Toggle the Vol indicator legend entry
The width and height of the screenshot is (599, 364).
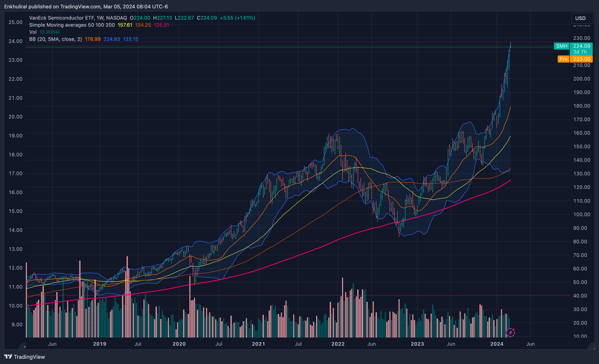(x=33, y=32)
